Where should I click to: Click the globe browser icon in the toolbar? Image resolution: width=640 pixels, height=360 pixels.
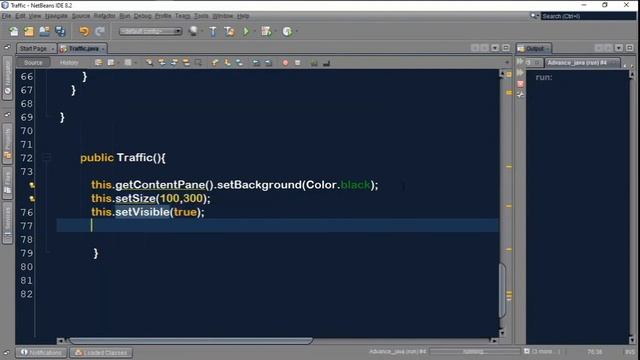[x=193, y=31]
